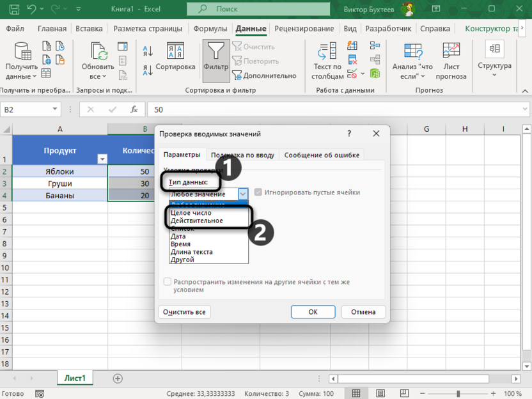Screen dimensions: 532x399
Task: Select Действительное from list
Action: pos(209,221)
